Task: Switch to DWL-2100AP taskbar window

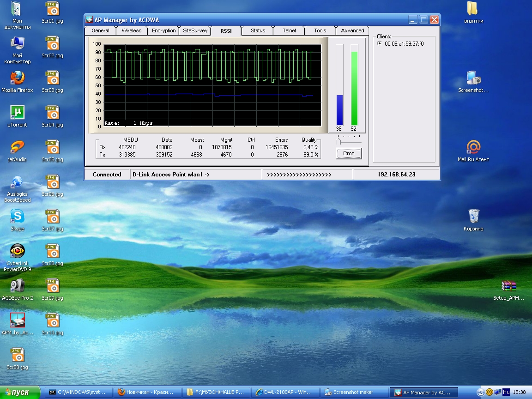Action: pyautogui.click(x=285, y=393)
